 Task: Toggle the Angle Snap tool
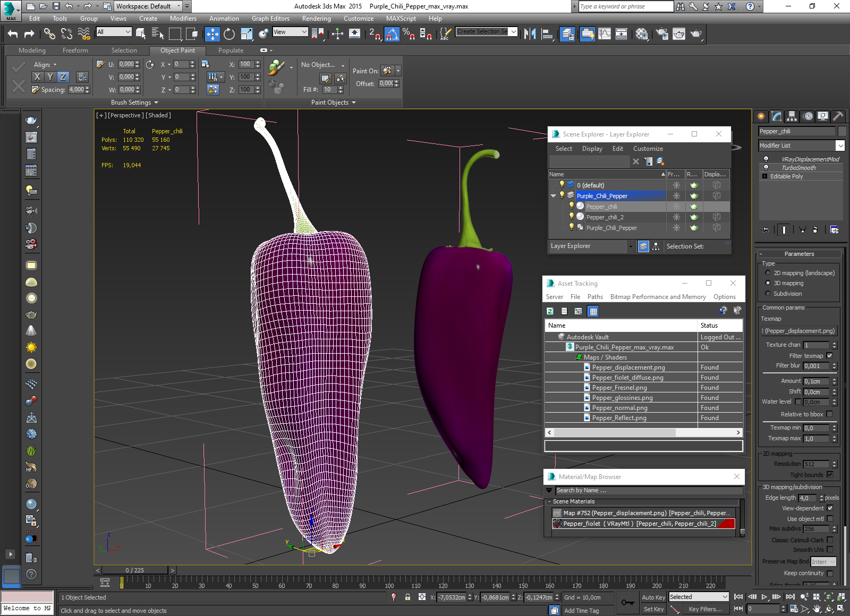(x=392, y=34)
